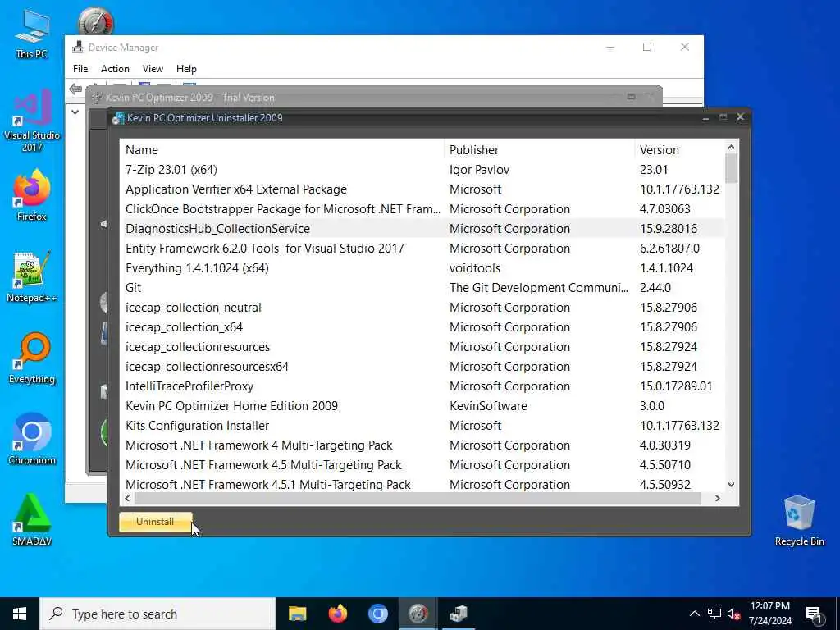
Task: Click the muted volume tray icon
Action: tap(734, 614)
